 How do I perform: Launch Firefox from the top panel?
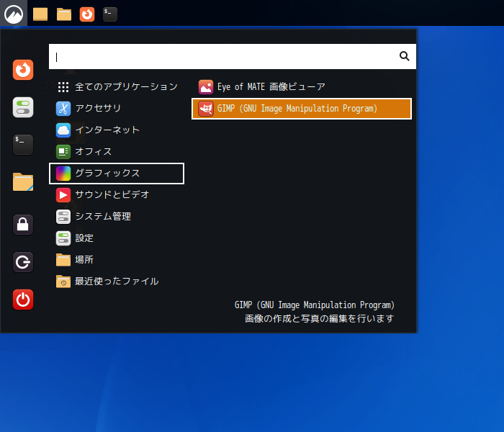tap(87, 14)
